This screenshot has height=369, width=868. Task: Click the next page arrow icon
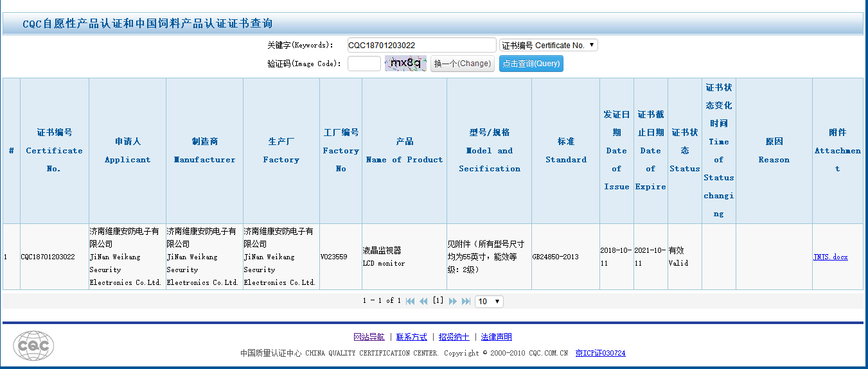click(452, 301)
